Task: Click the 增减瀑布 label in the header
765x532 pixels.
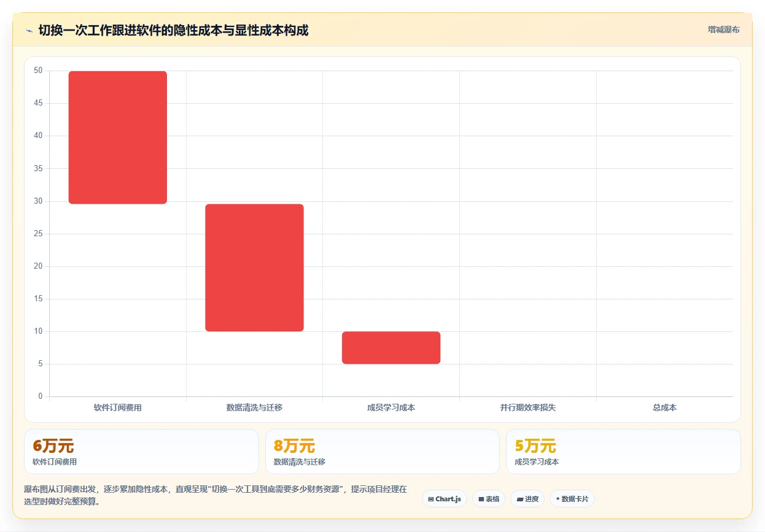Action: coord(723,29)
